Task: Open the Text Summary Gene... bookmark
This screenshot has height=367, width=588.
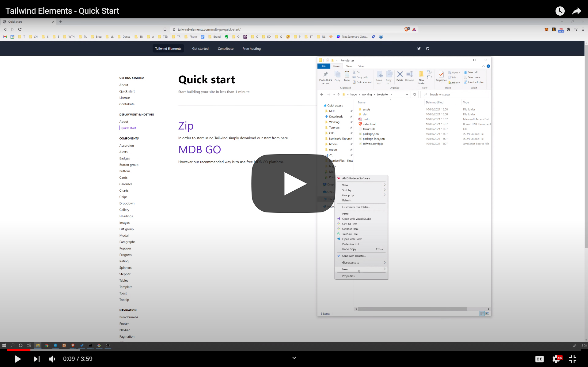Action: 353,37
